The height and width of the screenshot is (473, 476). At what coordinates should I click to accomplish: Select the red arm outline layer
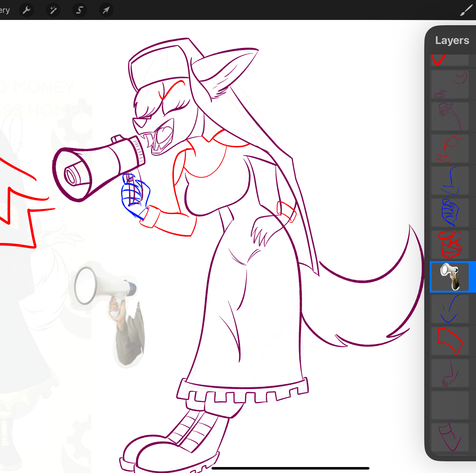pos(450,148)
